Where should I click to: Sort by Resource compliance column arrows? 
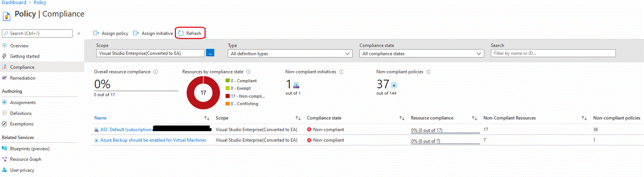[474, 118]
